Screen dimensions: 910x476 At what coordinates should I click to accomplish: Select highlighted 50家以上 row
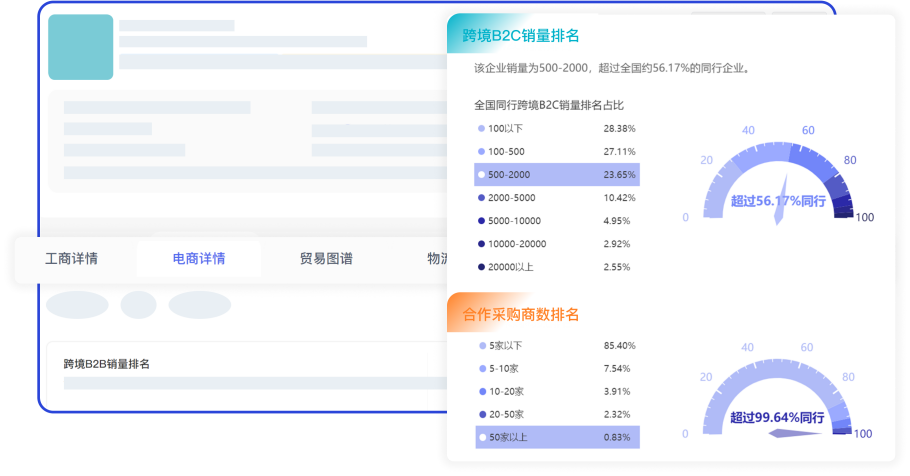pyautogui.click(x=557, y=437)
